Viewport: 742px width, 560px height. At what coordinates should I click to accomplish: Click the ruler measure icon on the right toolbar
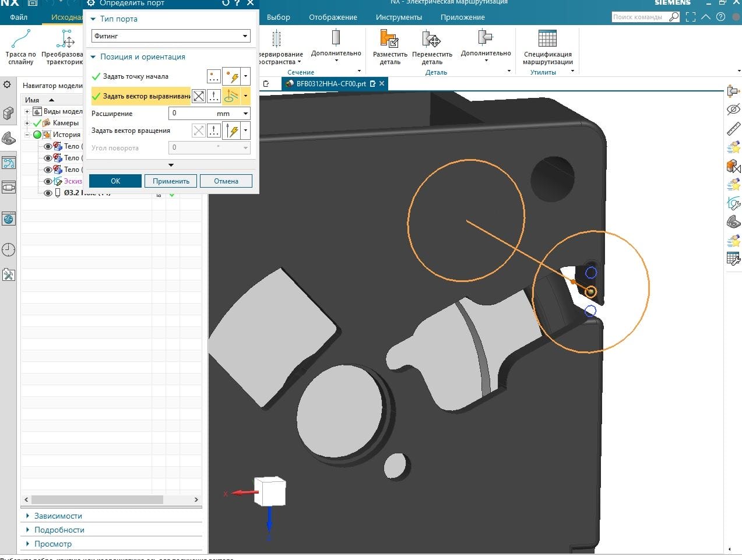click(733, 129)
